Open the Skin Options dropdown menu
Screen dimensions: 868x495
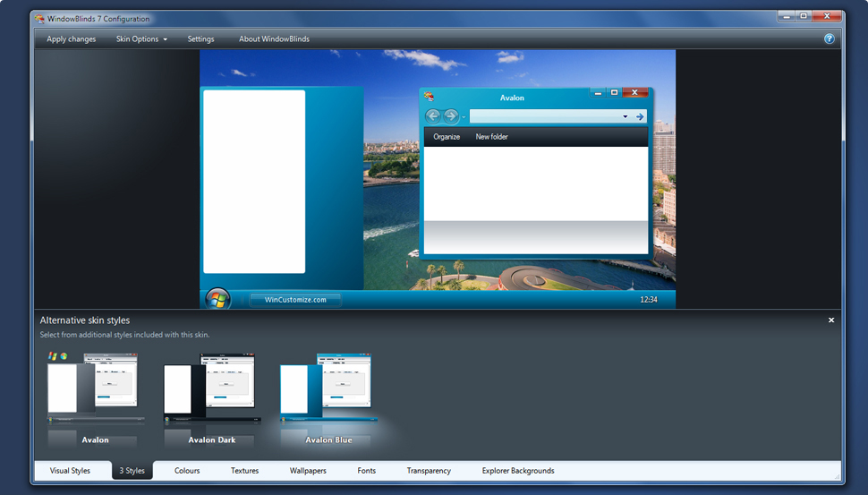[141, 38]
